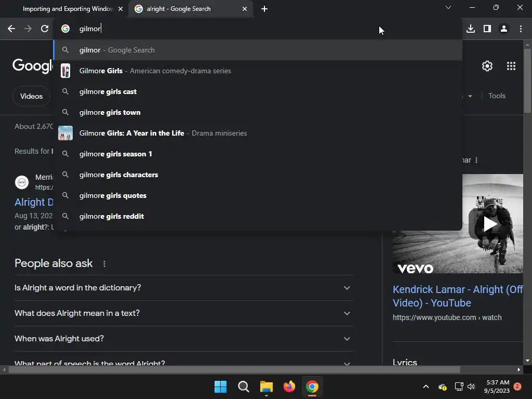The width and height of the screenshot is (532, 399).
Task: Choose 'gilmore girls cast' suggestion
Action: click(258, 91)
